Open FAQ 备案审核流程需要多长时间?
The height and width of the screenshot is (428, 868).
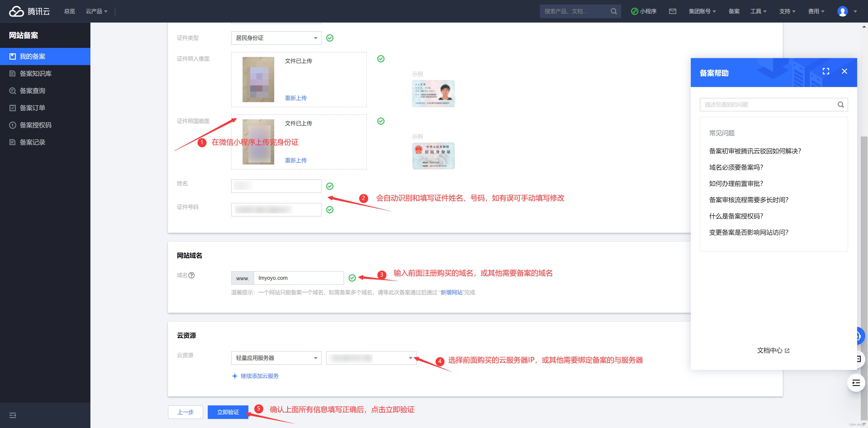(x=748, y=200)
